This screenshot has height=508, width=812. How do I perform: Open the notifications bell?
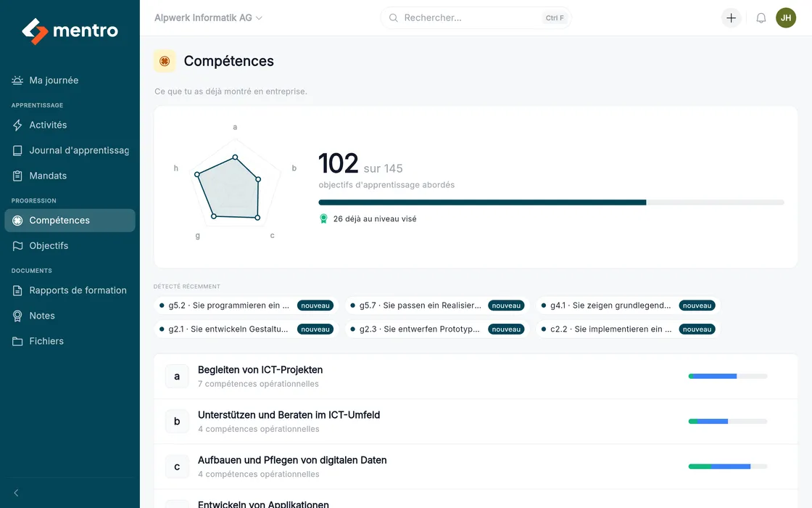pyautogui.click(x=761, y=18)
